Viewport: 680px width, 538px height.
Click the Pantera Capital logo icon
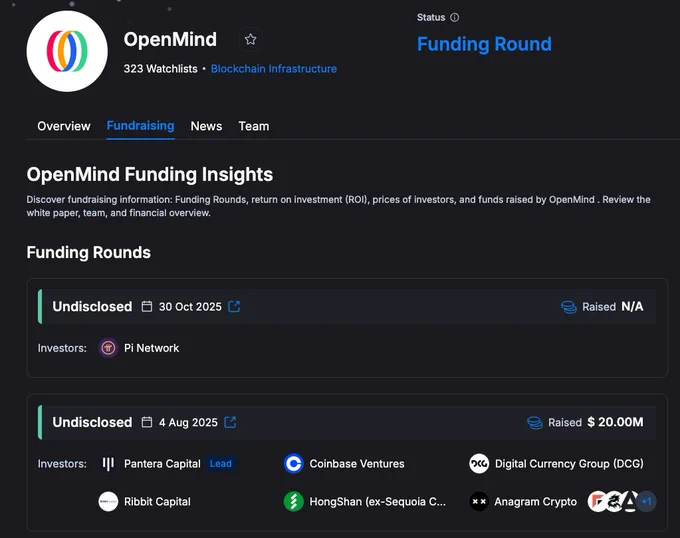click(108, 463)
